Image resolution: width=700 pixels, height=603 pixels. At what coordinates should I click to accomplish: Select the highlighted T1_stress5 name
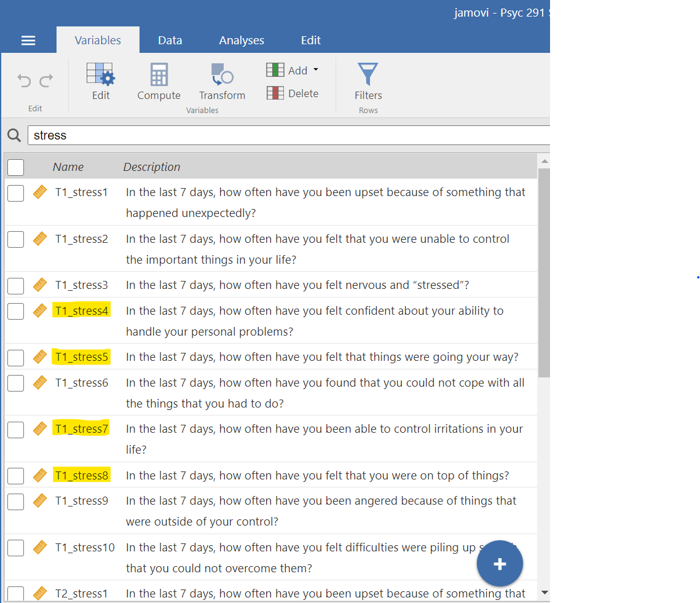click(82, 357)
